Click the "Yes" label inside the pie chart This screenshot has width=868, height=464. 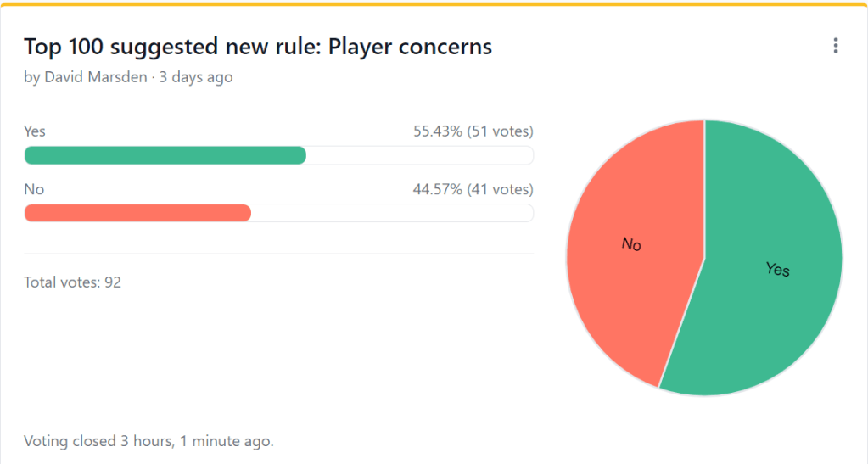pyautogui.click(x=777, y=269)
